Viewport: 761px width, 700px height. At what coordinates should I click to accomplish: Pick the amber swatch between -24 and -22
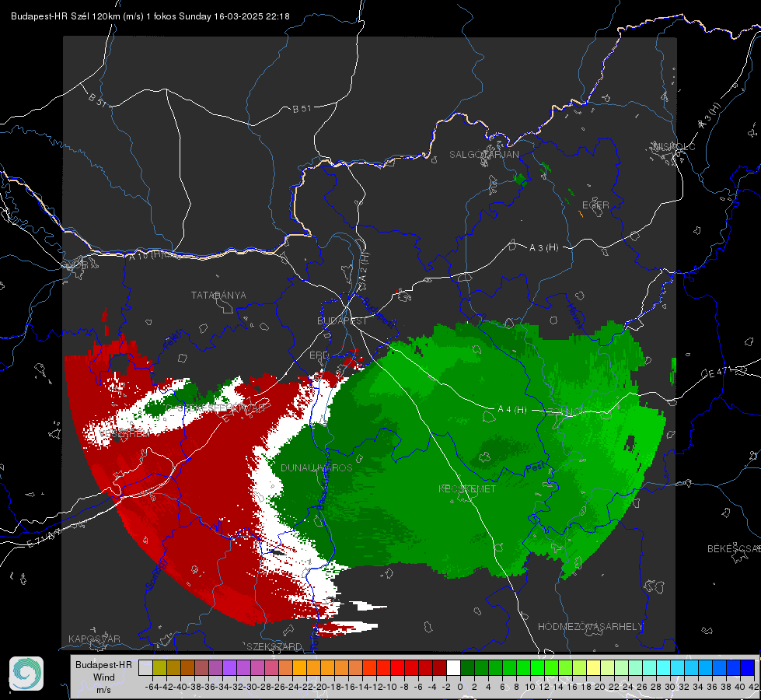click(299, 667)
